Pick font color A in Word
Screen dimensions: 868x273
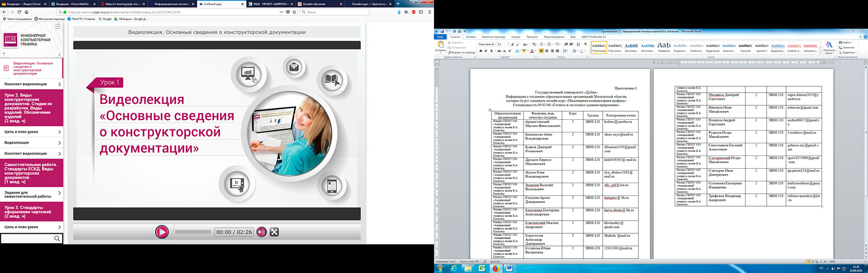(532, 51)
